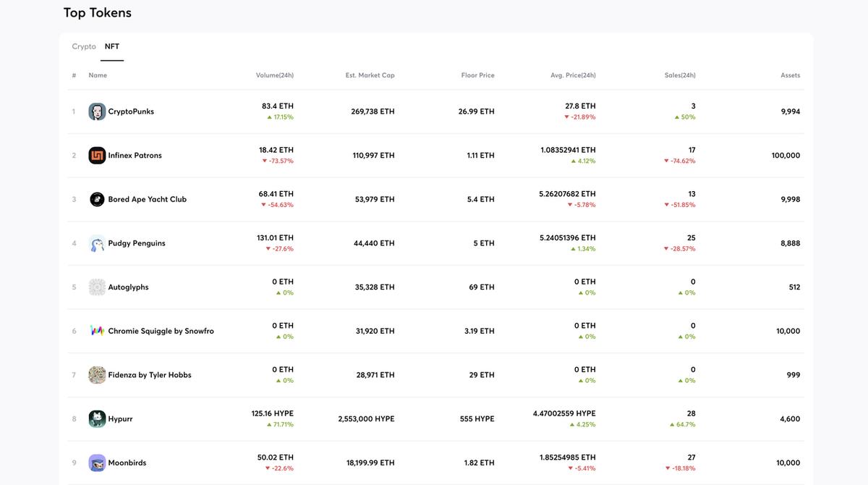
Task: Click Infinex Patrons volume 18.42 ETH
Action: click(x=276, y=150)
